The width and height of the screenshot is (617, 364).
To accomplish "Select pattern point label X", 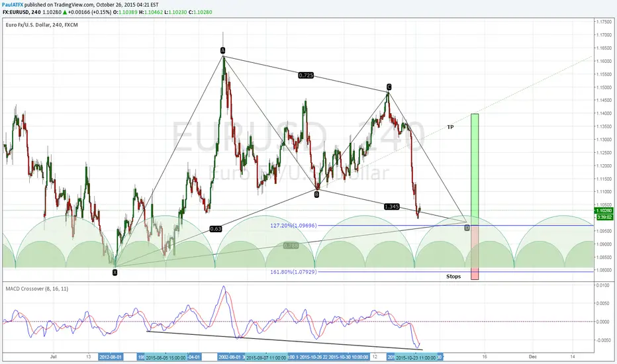I will point(115,272).
